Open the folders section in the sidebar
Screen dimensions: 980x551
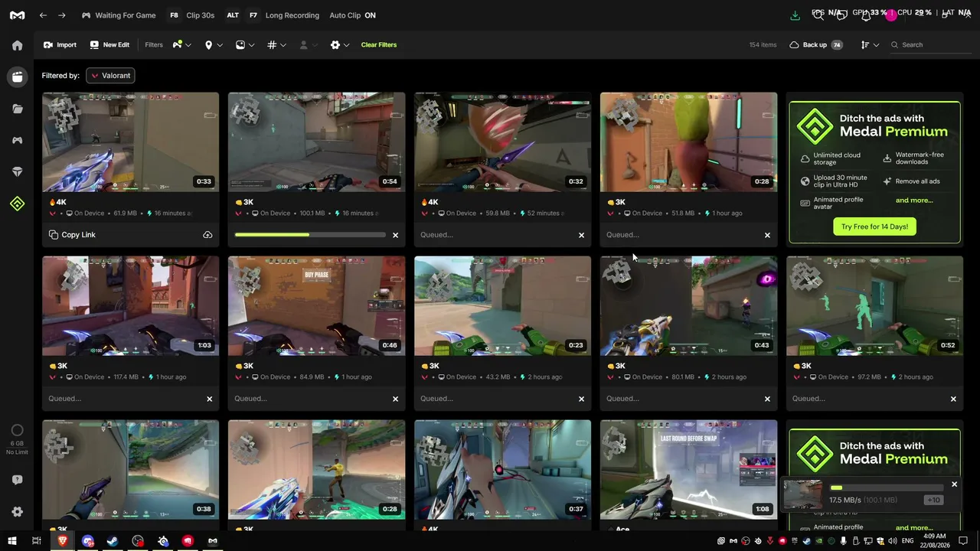coord(17,109)
